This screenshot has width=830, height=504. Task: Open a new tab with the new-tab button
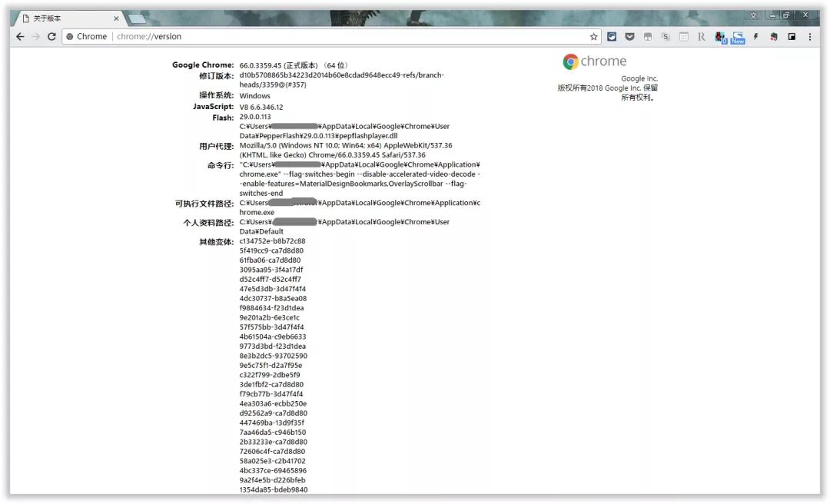tap(137, 19)
